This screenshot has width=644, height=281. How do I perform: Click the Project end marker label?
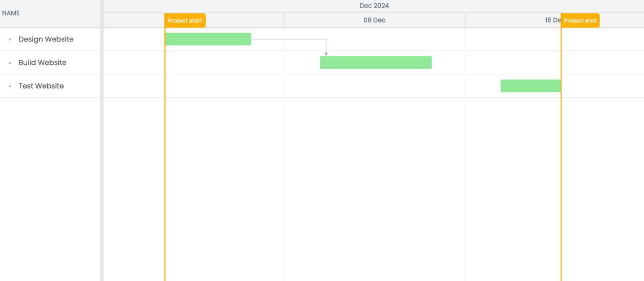tap(580, 20)
